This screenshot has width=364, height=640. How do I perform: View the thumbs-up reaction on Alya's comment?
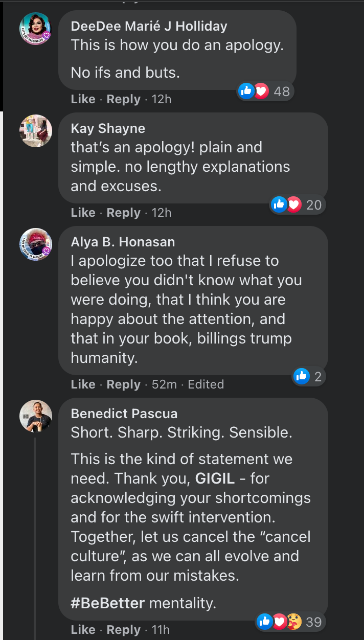click(308, 377)
